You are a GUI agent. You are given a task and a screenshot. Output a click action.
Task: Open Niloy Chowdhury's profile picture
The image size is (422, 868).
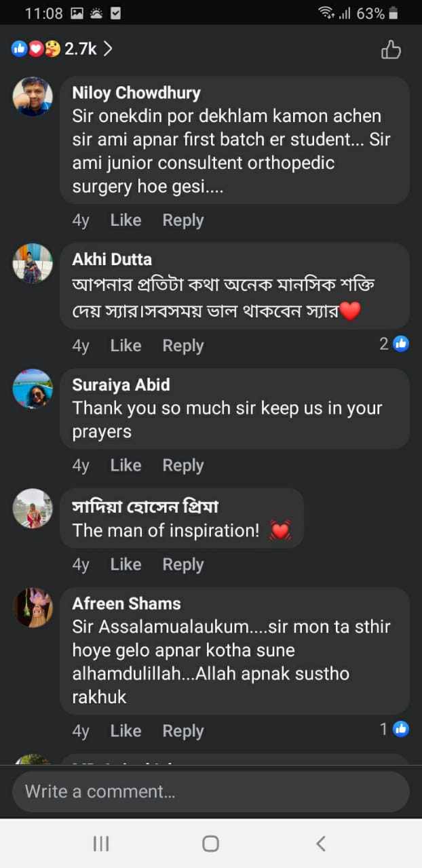pos(33,96)
